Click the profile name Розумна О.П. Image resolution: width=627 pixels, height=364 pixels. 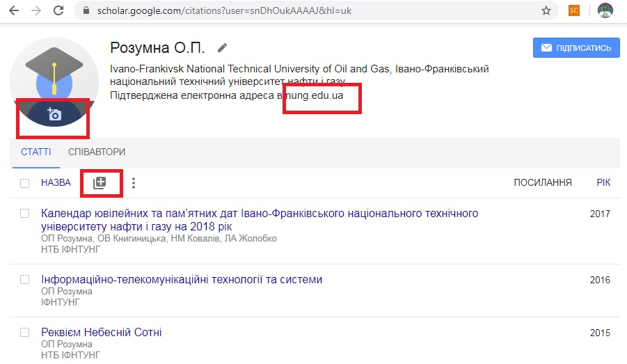point(157,47)
